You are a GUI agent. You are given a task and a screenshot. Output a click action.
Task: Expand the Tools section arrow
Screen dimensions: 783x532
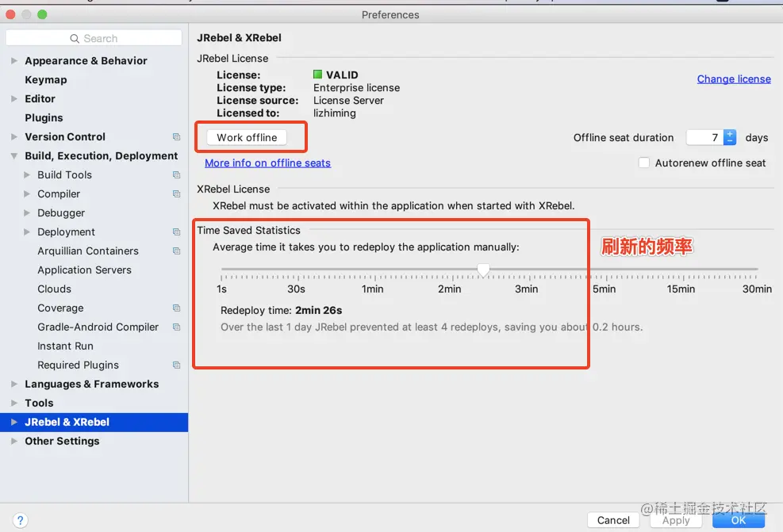pyautogui.click(x=14, y=403)
